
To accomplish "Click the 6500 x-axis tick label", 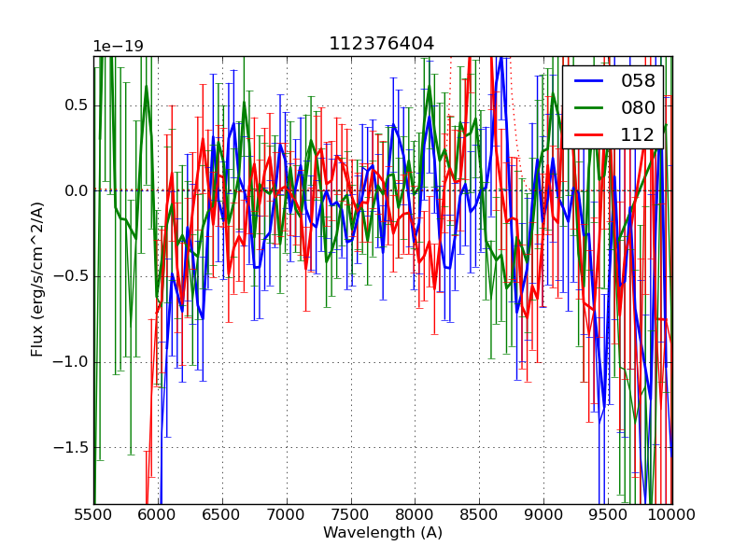I will [222, 515].
